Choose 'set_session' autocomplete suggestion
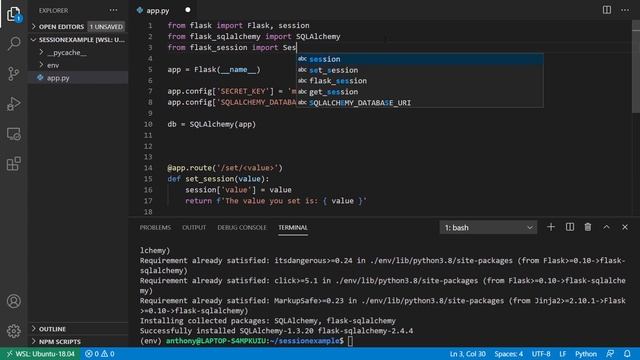Image resolution: width=640 pixels, height=360 pixels. tap(420, 70)
